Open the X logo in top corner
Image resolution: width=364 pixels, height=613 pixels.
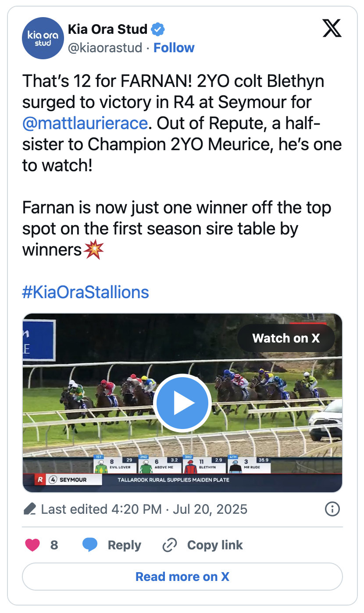click(x=332, y=29)
